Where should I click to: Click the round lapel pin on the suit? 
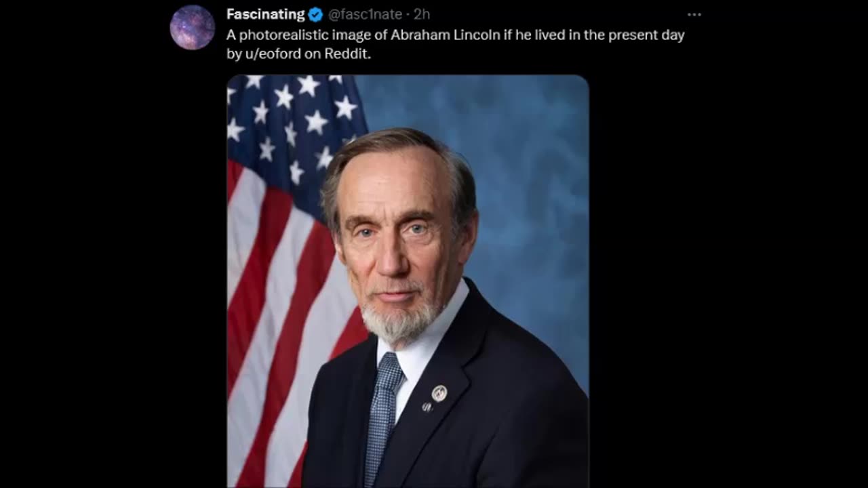point(439,393)
